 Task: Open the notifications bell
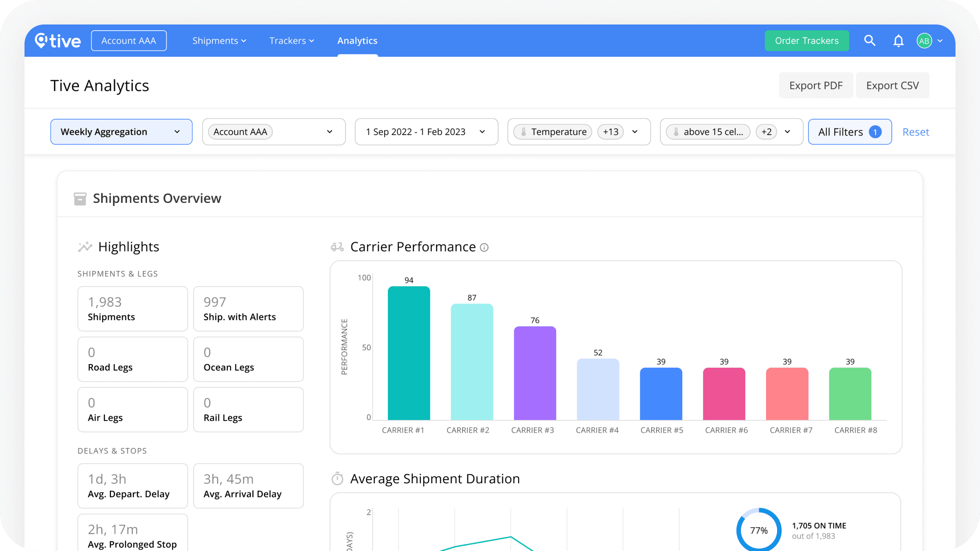(x=898, y=41)
